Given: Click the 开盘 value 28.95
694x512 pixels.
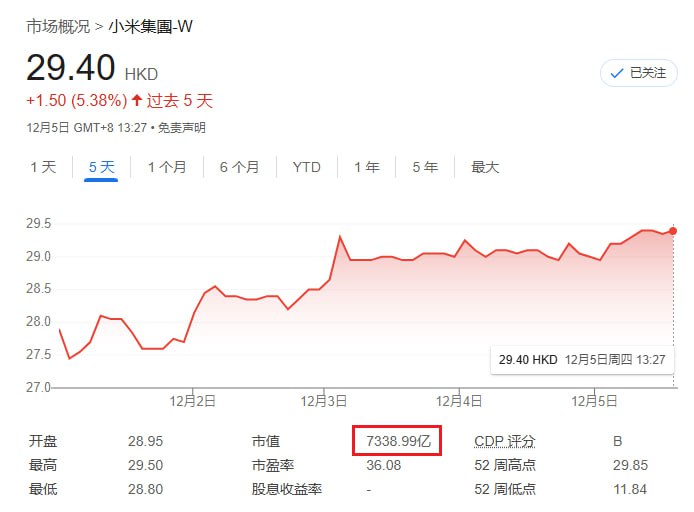Looking at the screenshot, I should pyautogui.click(x=145, y=441).
